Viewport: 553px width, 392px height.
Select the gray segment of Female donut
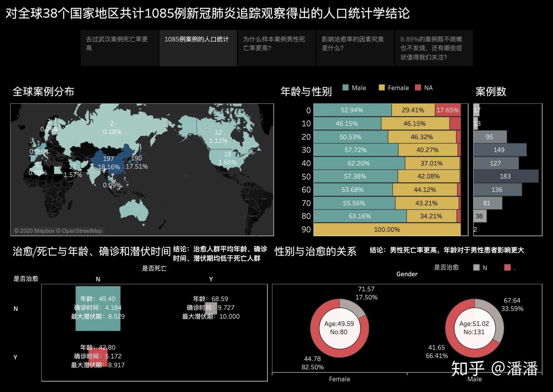(x=353, y=308)
